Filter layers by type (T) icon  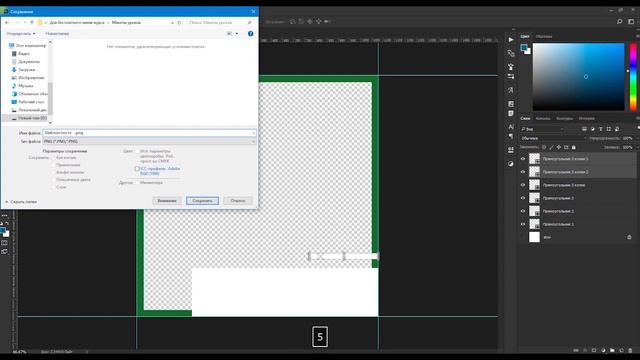(x=600, y=129)
